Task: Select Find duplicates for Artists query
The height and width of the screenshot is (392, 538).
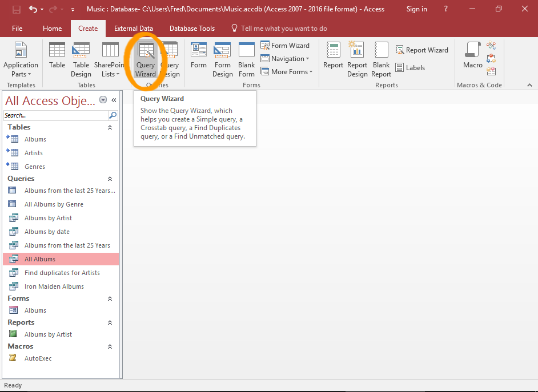Action: (x=61, y=273)
